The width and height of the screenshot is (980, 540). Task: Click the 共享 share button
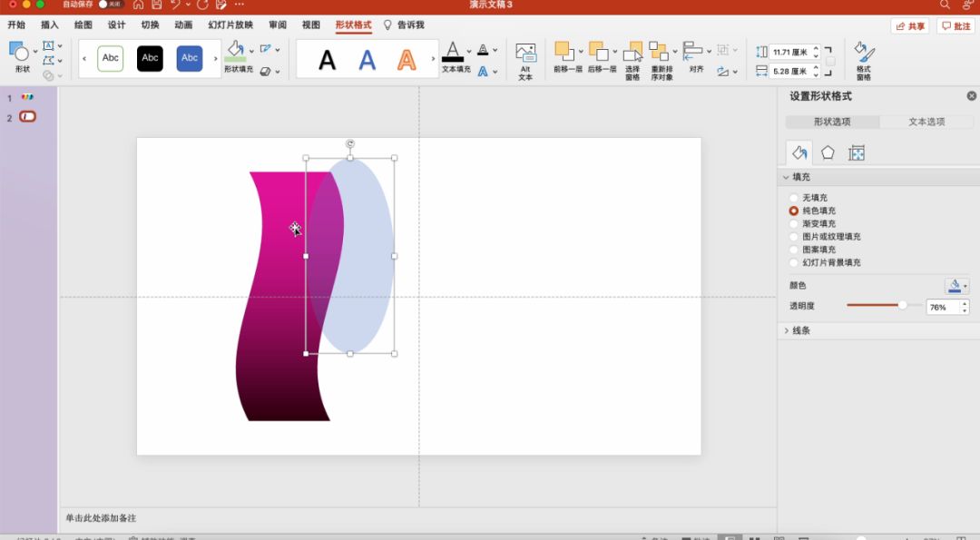pos(910,26)
